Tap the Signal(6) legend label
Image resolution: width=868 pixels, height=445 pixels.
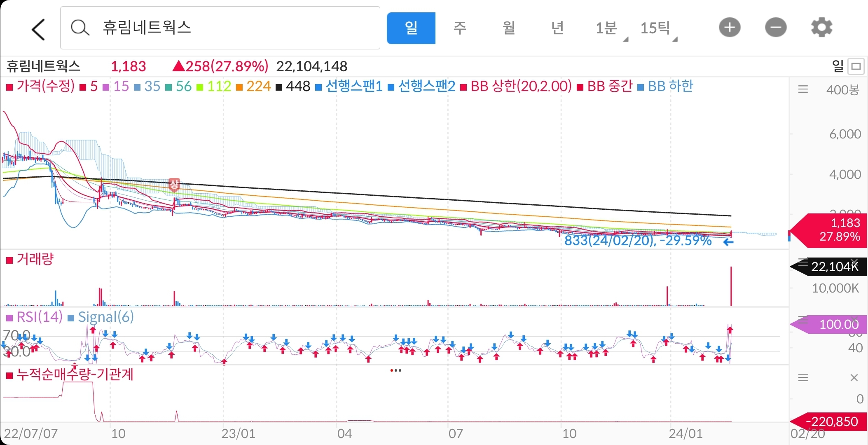tap(101, 317)
